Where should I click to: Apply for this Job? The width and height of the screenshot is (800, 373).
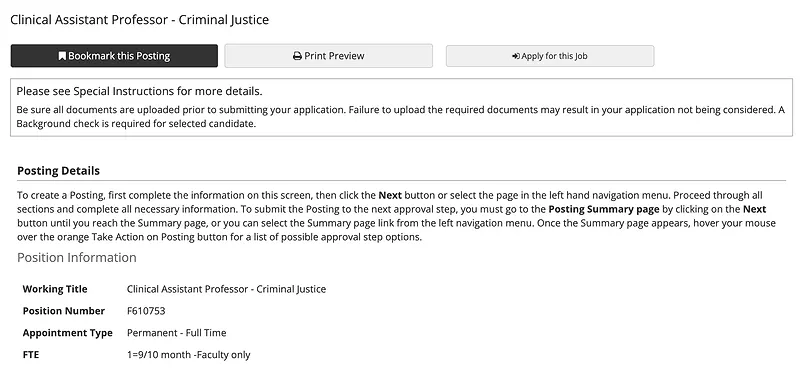(x=550, y=56)
